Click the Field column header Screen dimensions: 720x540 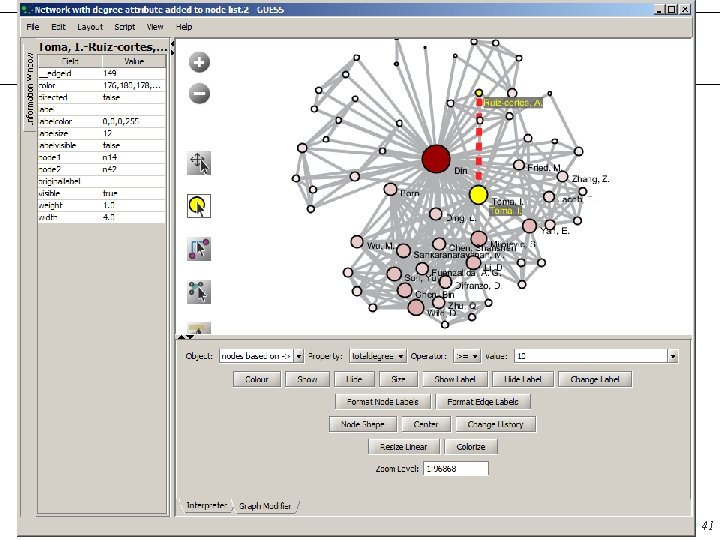tap(70, 61)
